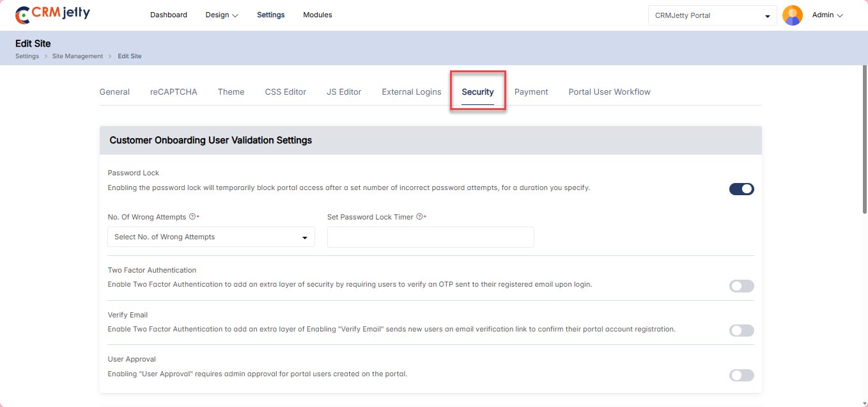Image resolution: width=868 pixels, height=407 pixels.
Task: Click help icon beside No. Of Wrong Attempts
Action: 192,217
